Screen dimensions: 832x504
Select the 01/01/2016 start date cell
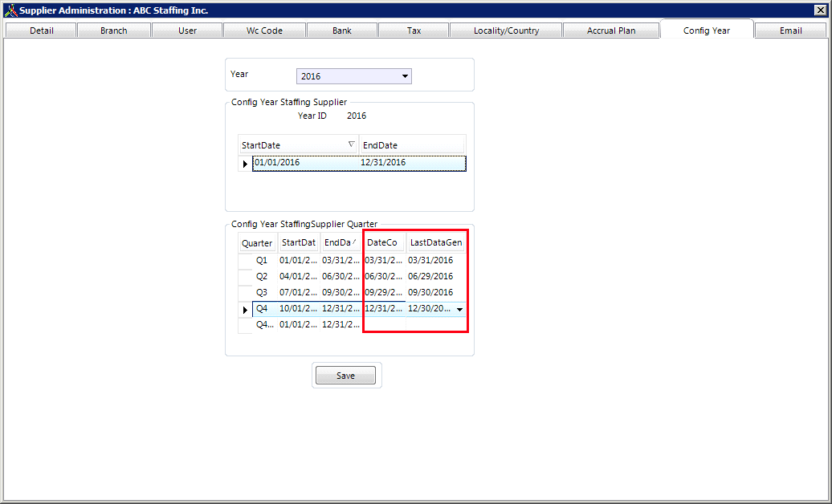click(306, 163)
